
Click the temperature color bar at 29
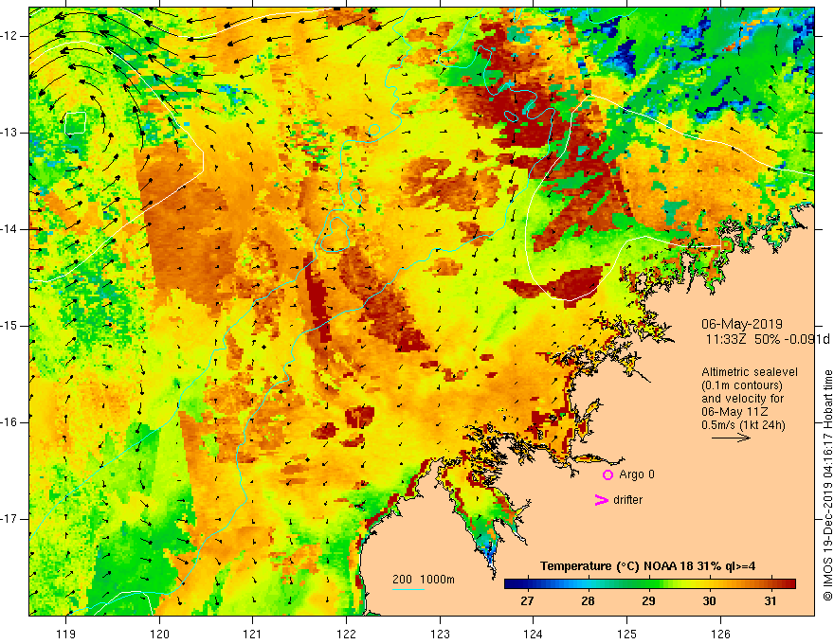(649, 584)
